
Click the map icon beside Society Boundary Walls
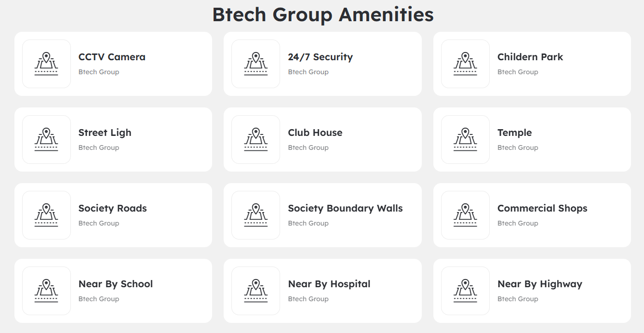(255, 215)
